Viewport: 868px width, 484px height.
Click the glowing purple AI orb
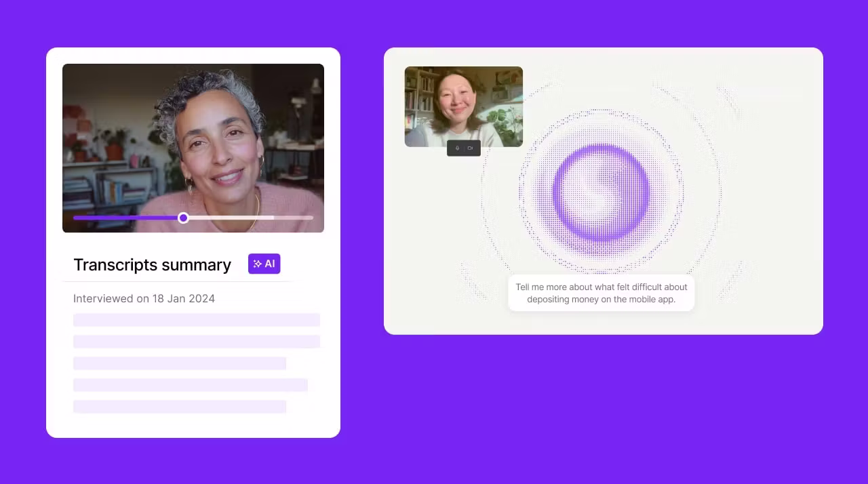(x=601, y=193)
